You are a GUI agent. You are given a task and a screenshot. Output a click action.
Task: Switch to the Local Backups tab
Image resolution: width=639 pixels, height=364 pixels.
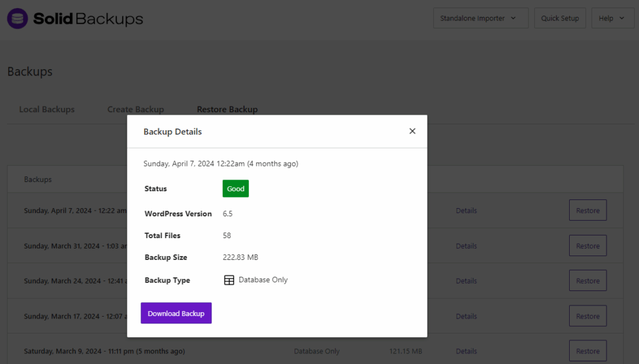(x=47, y=110)
